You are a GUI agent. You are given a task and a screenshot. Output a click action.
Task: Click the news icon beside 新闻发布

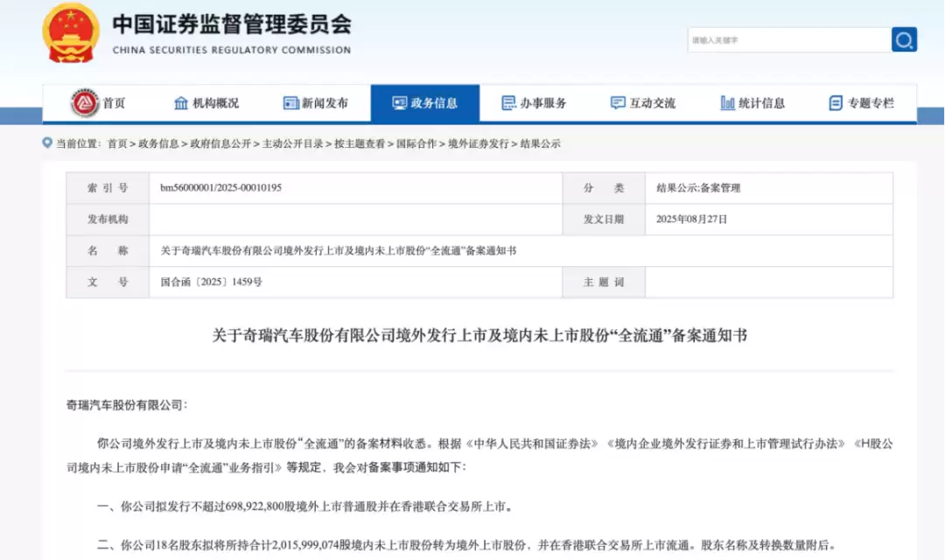[x=291, y=103]
